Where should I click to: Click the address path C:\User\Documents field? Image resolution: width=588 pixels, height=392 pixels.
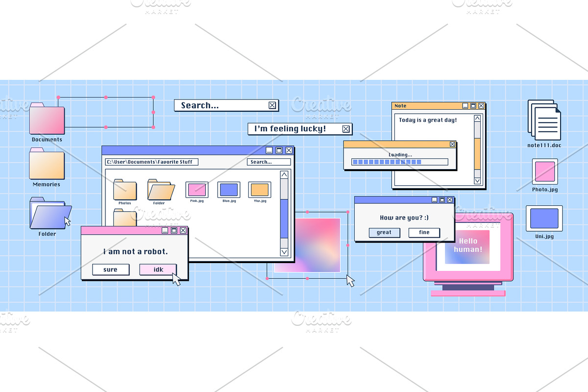(x=152, y=162)
